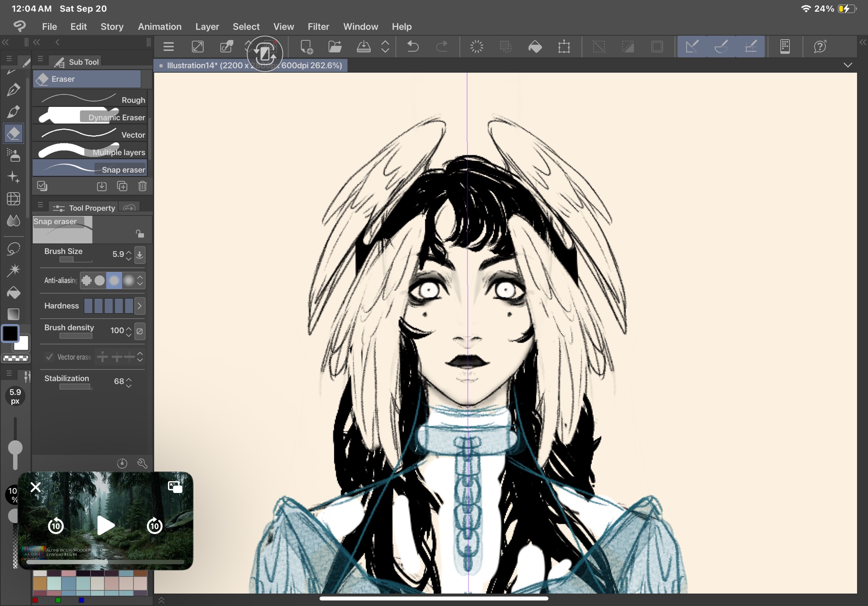Duplicate the sub tool icon

tap(122, 186)
